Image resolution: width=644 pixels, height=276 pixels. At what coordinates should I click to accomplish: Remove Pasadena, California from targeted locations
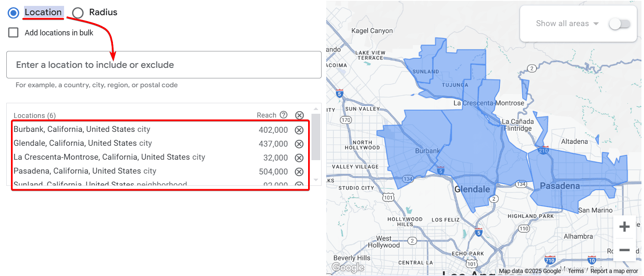click(x=299, y=171)
